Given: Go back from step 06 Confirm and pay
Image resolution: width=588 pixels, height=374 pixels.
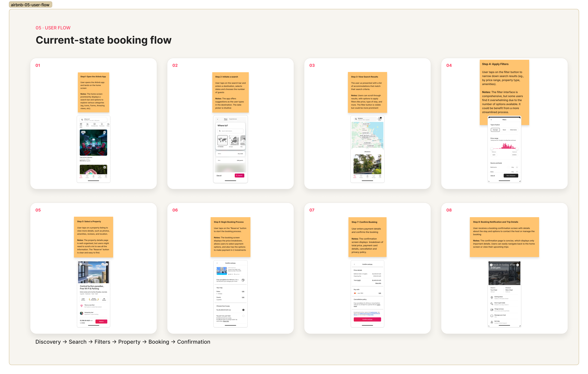Looking at the screenshot, I should pyautogui.click(x=217, y=263).
